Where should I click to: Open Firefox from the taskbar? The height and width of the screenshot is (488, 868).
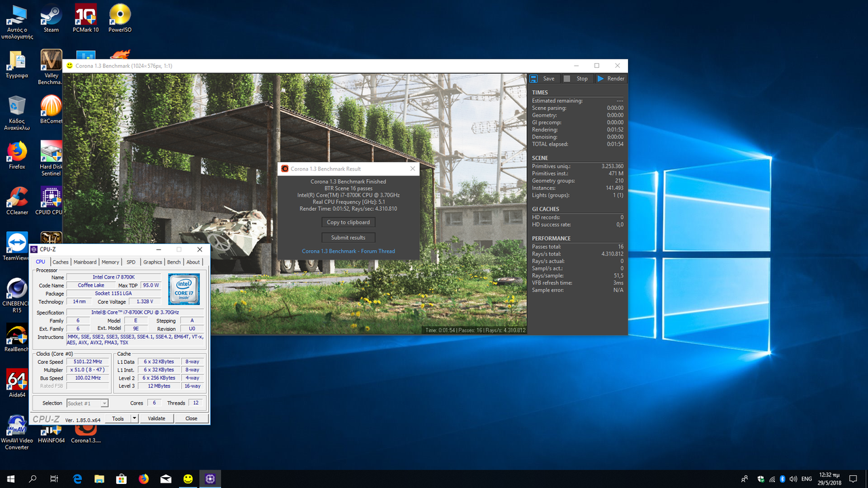pyautogui.click(x=144, y=479)
